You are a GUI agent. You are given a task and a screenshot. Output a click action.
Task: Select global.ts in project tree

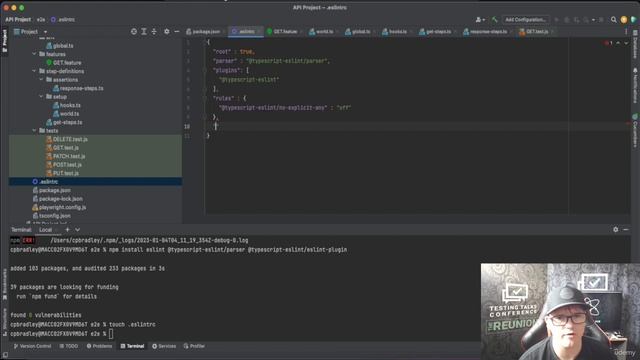tap(60, 46)
